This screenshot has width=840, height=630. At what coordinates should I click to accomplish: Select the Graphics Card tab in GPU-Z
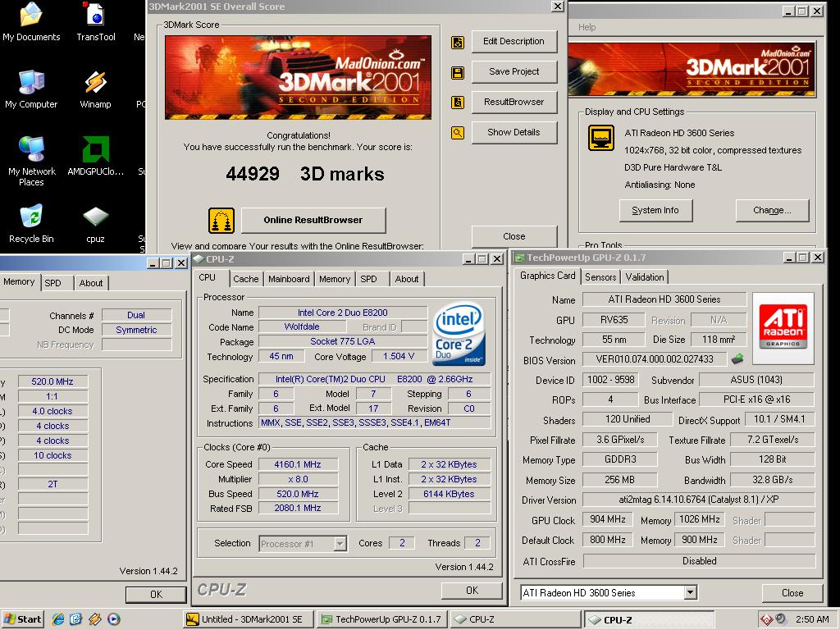tap(547, 276)
